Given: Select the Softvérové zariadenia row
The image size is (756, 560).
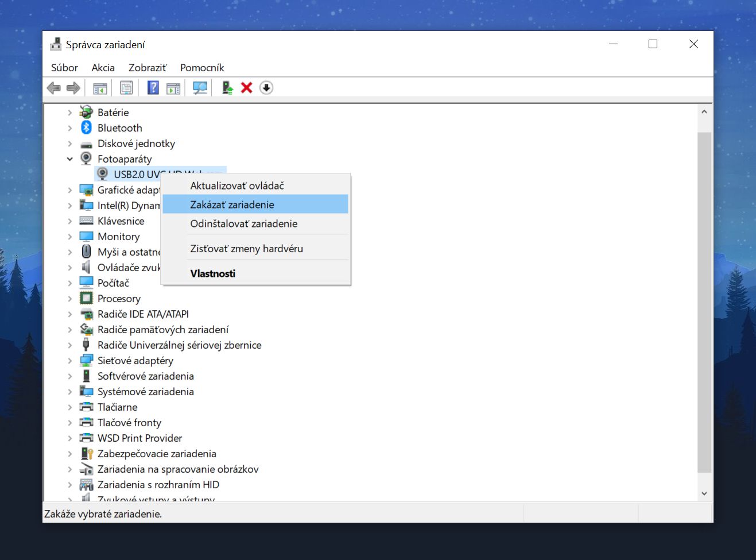Looking at the screenshot, I should point(146,376).
